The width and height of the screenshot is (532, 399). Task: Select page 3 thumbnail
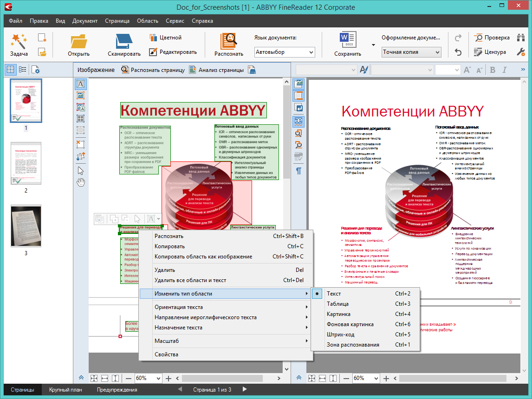point(26,226)
